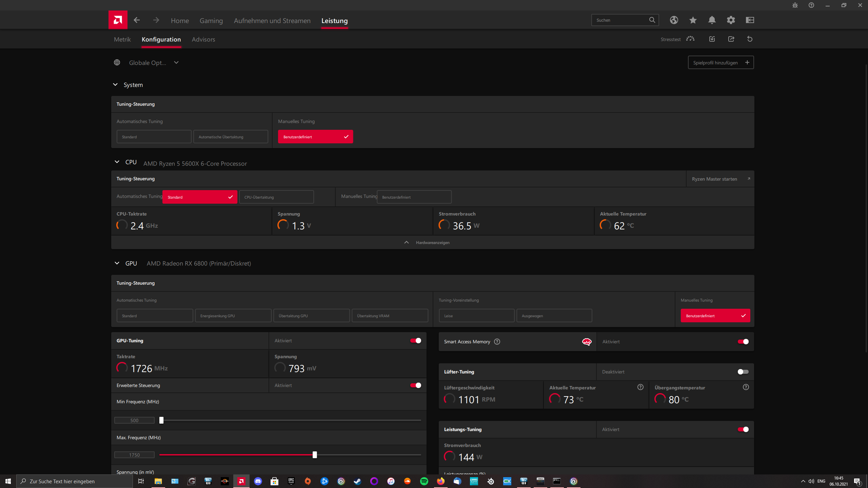Click the search magnifier in the search field
Viewport: 868px width, 488px height.
tap(652, 20)
